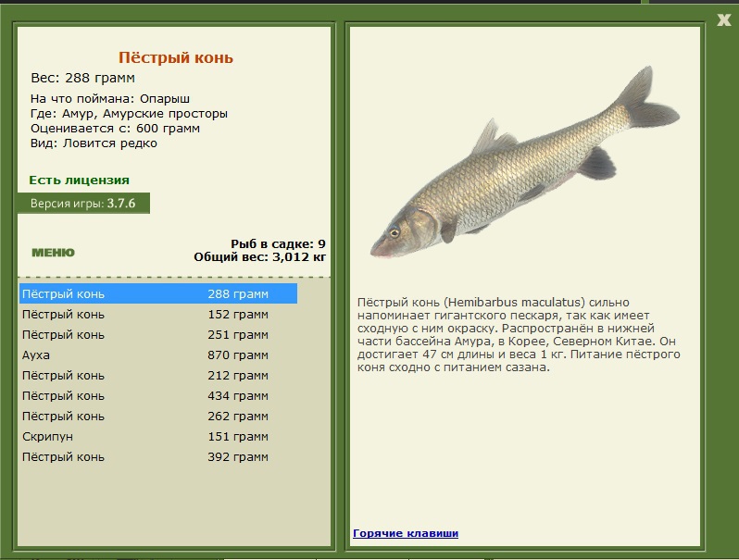Click the Рыб в садке: 9 counter
This screenshot has height=560, width=739.
click(278, 244)
